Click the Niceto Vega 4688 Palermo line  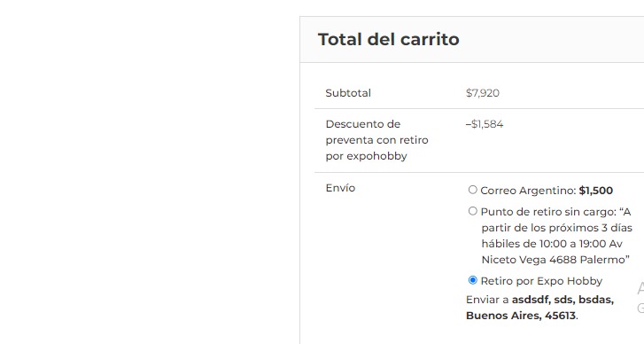[x=555, y=260]
